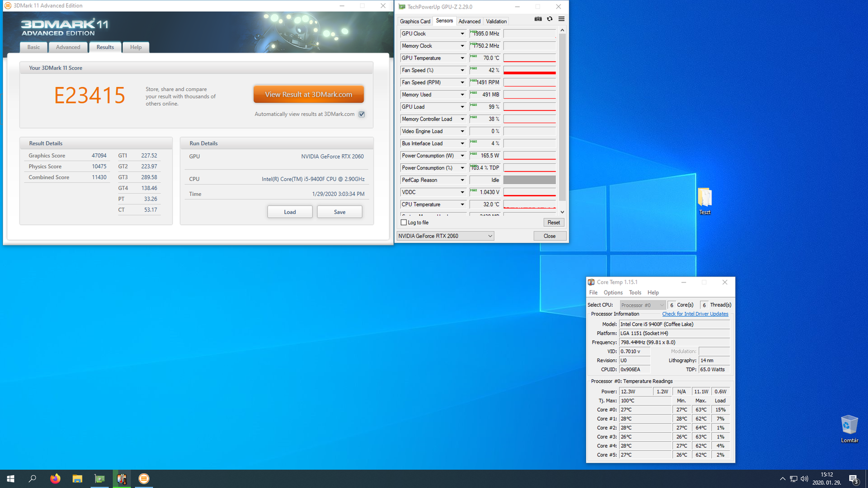The height and width of the screenshot is (488, 868).
Task: Open the GPU Temperature sensor dropdown
Action: [462, 58]
